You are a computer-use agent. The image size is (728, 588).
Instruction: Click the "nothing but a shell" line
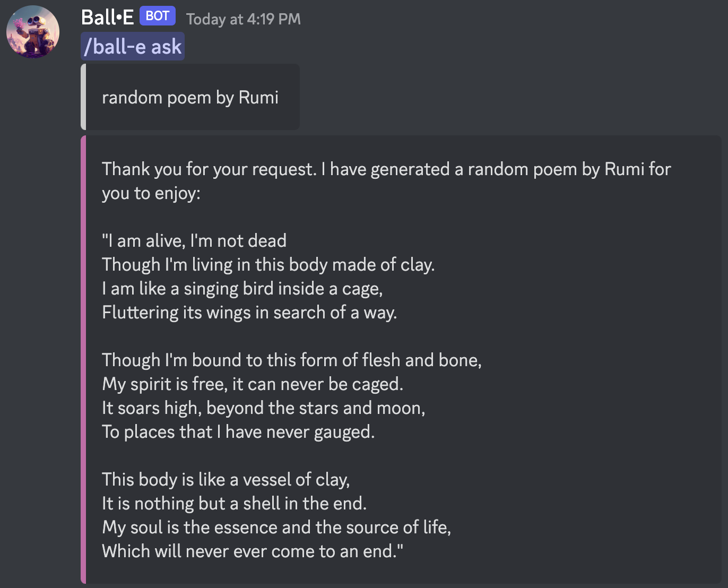tap(234, 504)
